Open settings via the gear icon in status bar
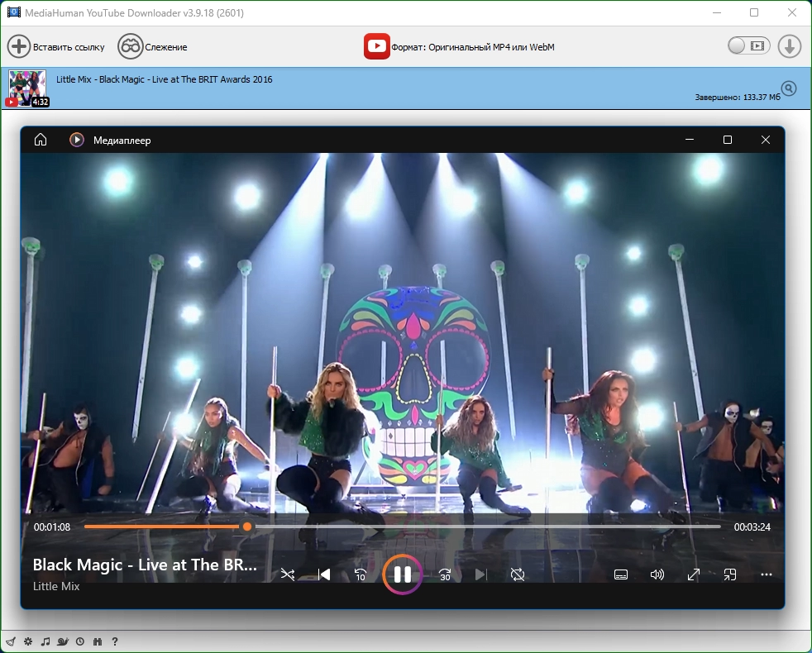This screenshot has height=653, width=812. coord(28,641)
